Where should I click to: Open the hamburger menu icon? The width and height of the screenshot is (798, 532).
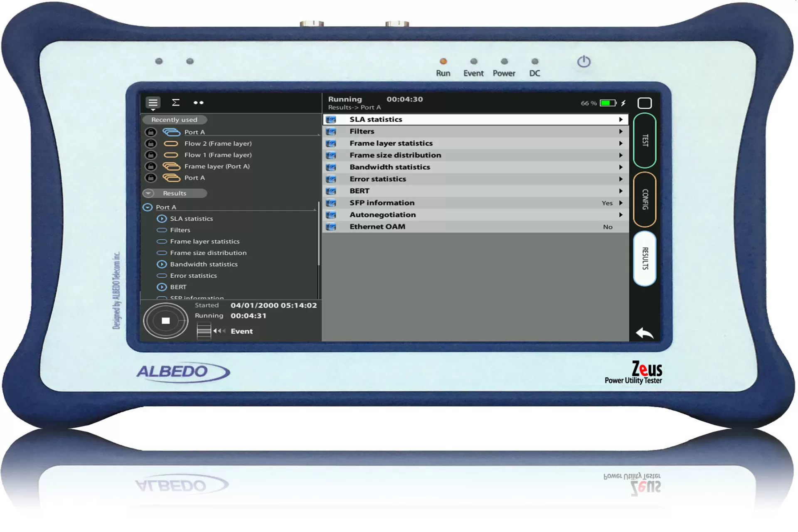(x=153, y=103)
